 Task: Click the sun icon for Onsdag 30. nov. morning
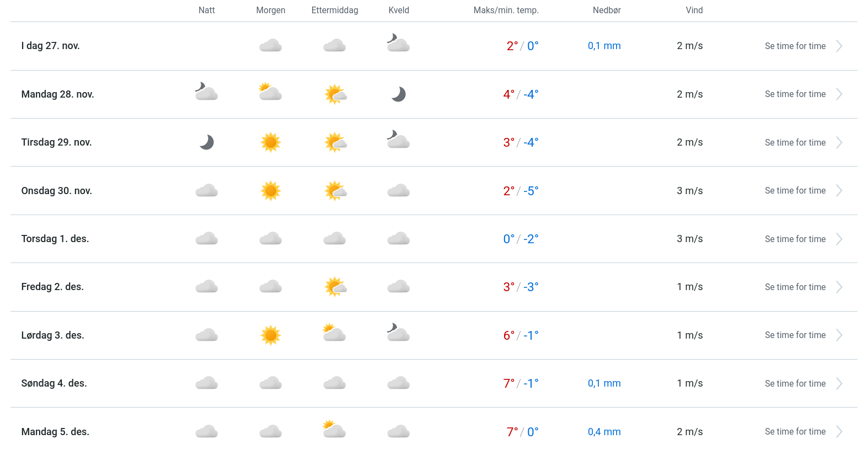tap(271, 191)
